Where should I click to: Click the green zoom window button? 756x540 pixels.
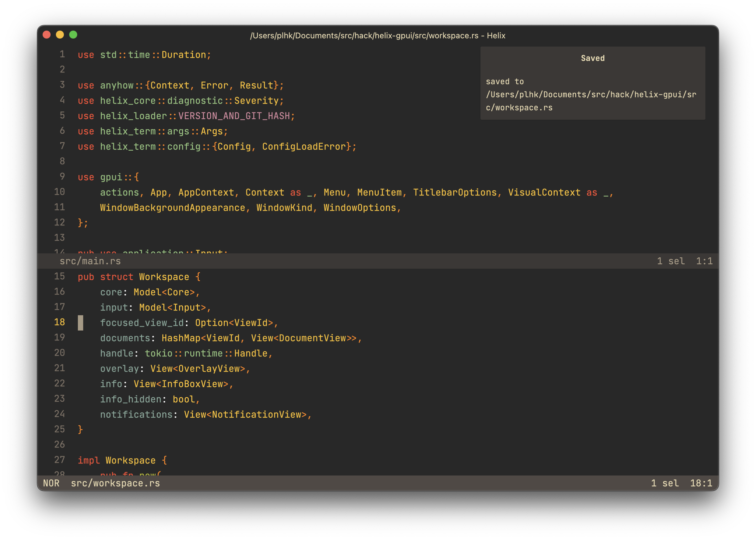point(73,35)
